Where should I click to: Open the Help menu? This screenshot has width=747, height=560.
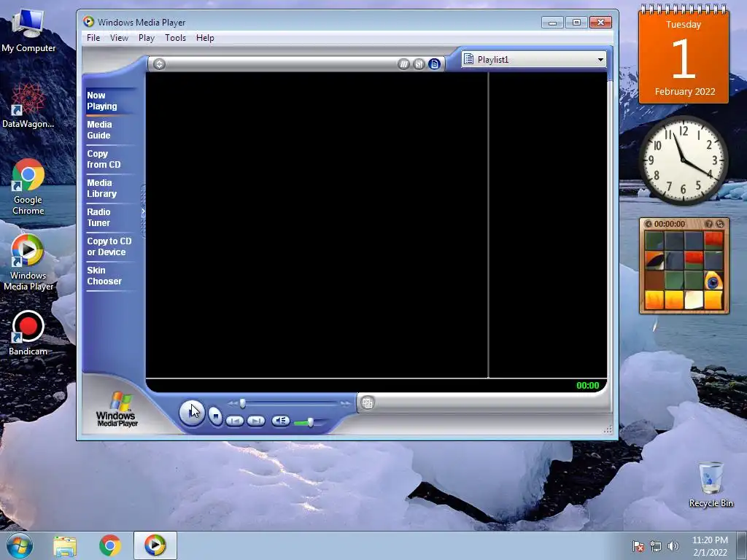(205, 38)
